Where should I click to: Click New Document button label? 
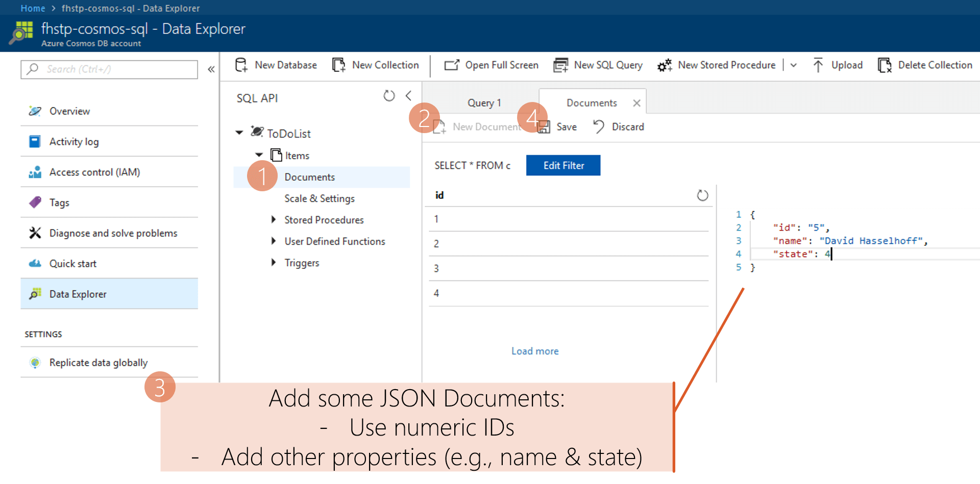click(486, 126)
